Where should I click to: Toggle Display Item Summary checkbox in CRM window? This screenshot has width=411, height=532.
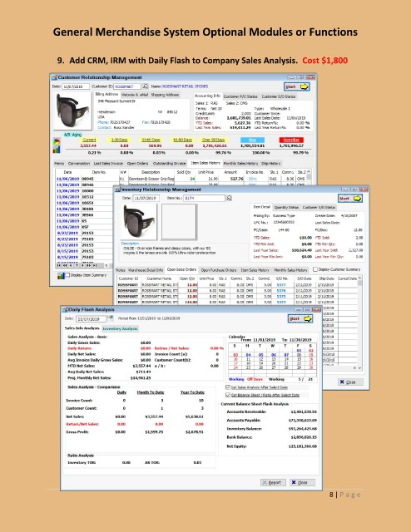tap(67, 275)
